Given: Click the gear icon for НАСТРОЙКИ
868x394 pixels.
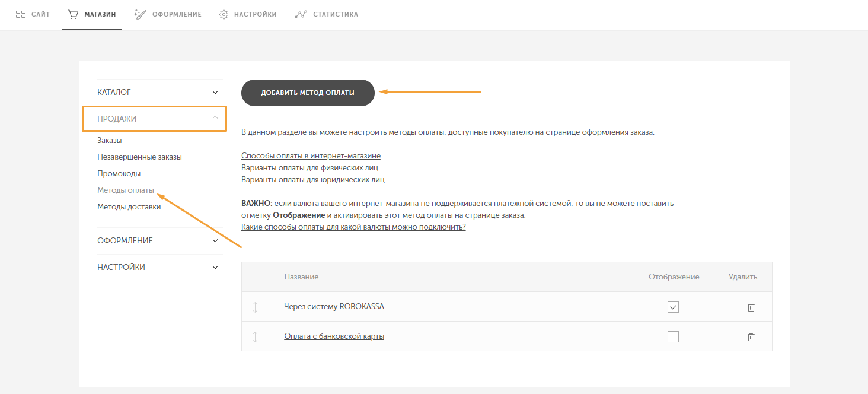Looking at the screenshot, I should coord(224,14).
